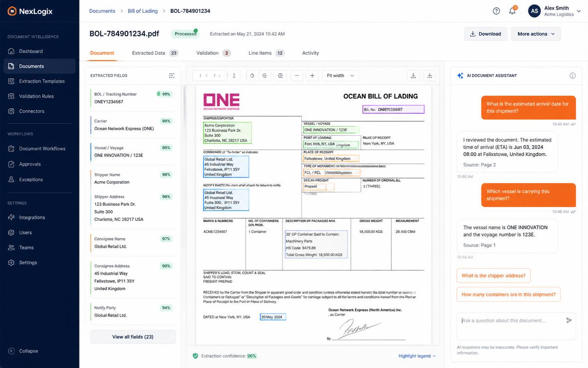Send the message with the paper plane icon
Screen dimensions: 588x368
[569, 320]
